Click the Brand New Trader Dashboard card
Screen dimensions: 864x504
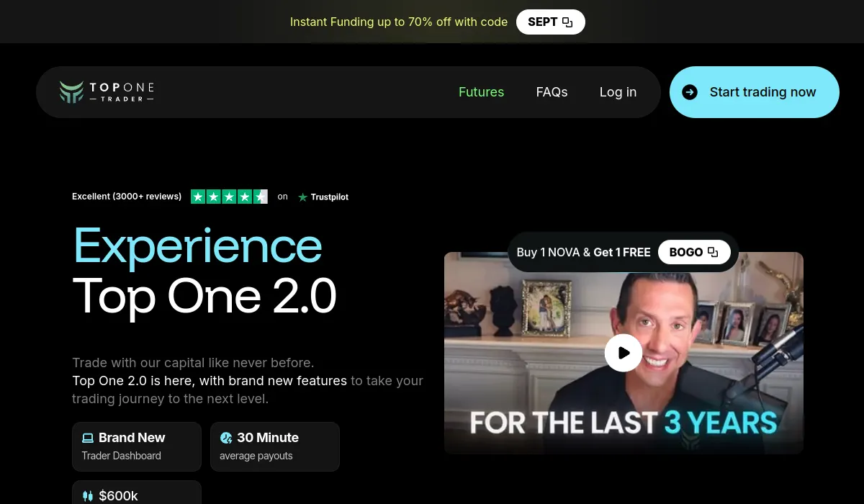(x=137, y=446)
